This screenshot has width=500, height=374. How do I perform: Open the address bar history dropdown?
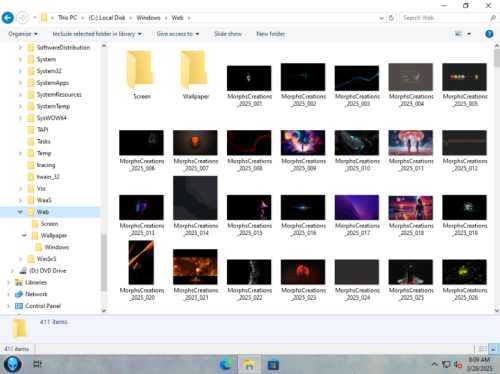(381, 18)
